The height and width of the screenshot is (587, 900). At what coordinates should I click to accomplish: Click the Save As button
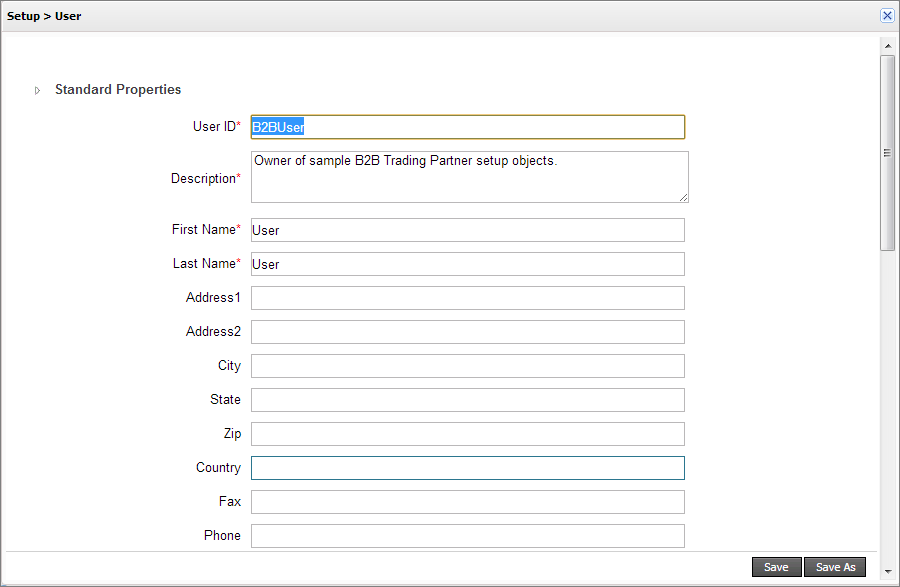tap(835, 567)
